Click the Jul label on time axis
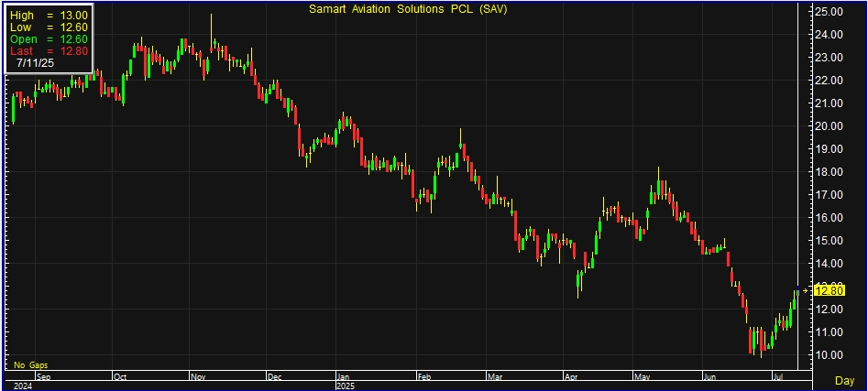This screenshot has width=868, height=391. [x=778, y=376]
